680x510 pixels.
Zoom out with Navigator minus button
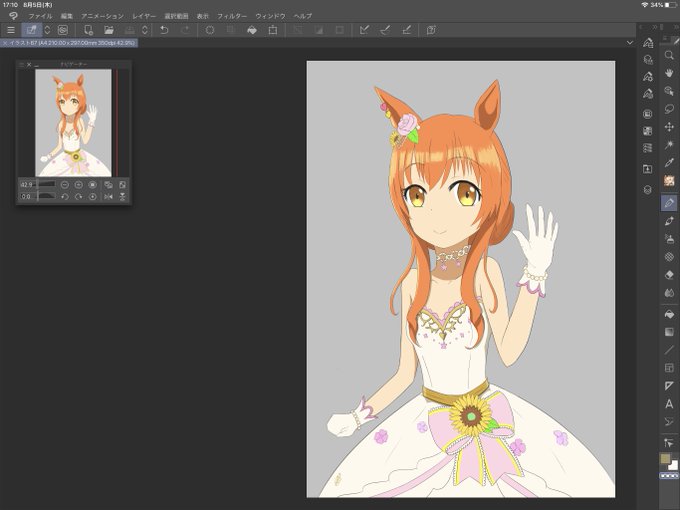[x=64, y=185]
